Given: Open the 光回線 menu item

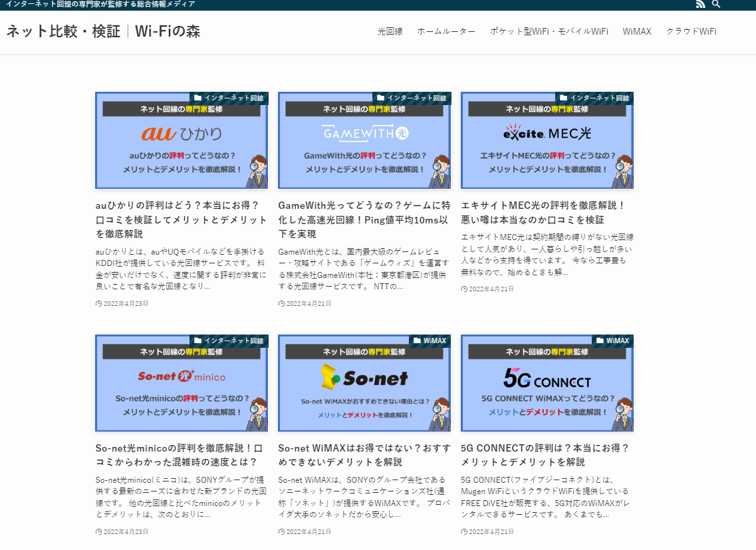Looking at the screenshot, I should tap(390, 31).
